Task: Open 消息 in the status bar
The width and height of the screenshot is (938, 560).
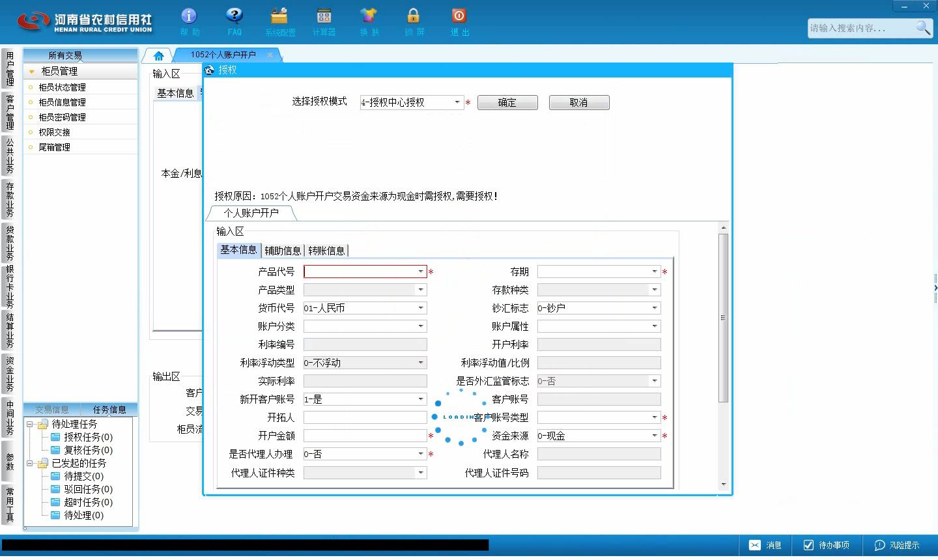Action: pyautogui.click(x=765, y=545)
